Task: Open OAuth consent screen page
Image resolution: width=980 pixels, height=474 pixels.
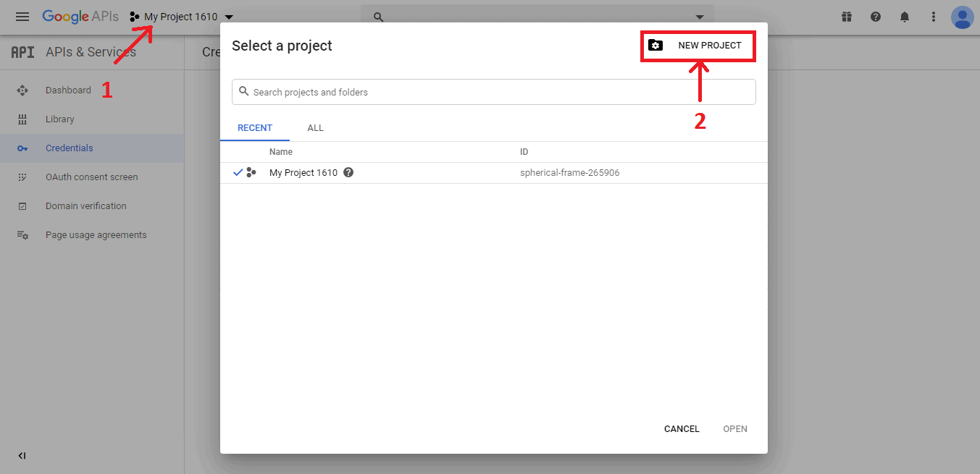Action: pos(91,177)
